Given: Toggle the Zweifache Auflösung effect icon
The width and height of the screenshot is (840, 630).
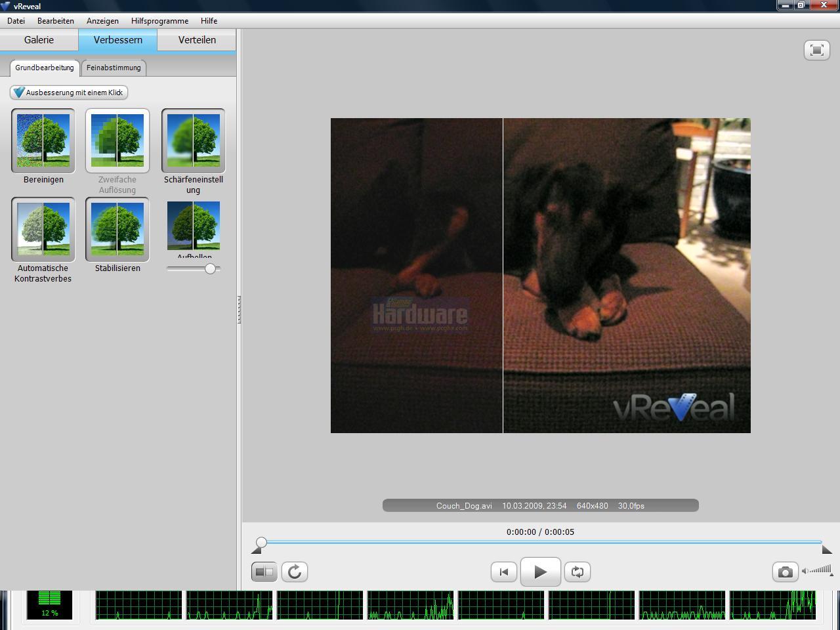Looking at the screenshot, I should click(117, 141).
